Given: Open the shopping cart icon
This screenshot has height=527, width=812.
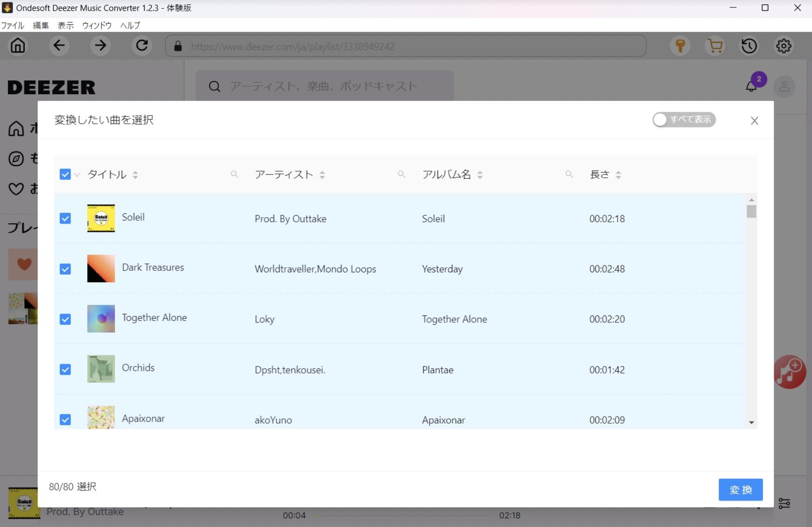Looking at the screenshot, I should pyautogui.click(x=715, y=46).
